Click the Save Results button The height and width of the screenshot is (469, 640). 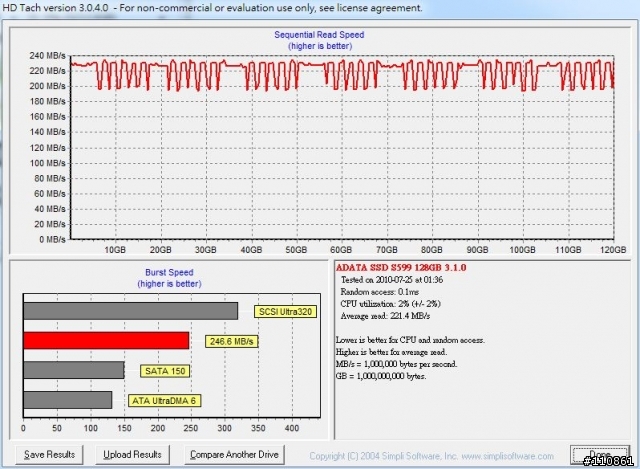tap(49, 454)
